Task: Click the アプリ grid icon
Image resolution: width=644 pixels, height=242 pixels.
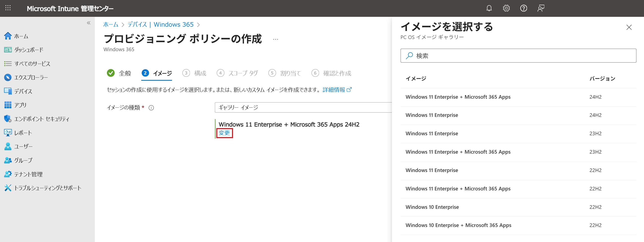Action: (x=8, y=105)
